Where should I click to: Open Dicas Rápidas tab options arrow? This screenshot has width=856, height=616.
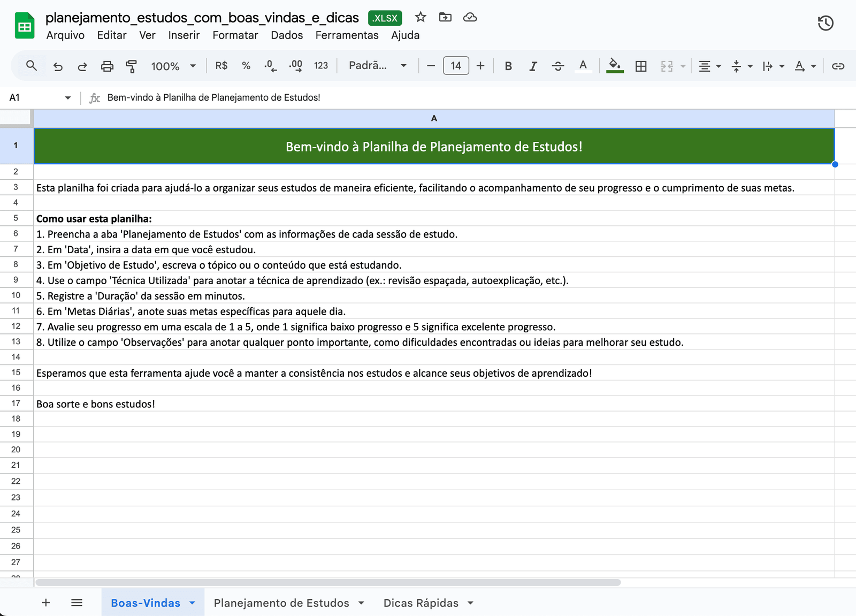point(470,603)
